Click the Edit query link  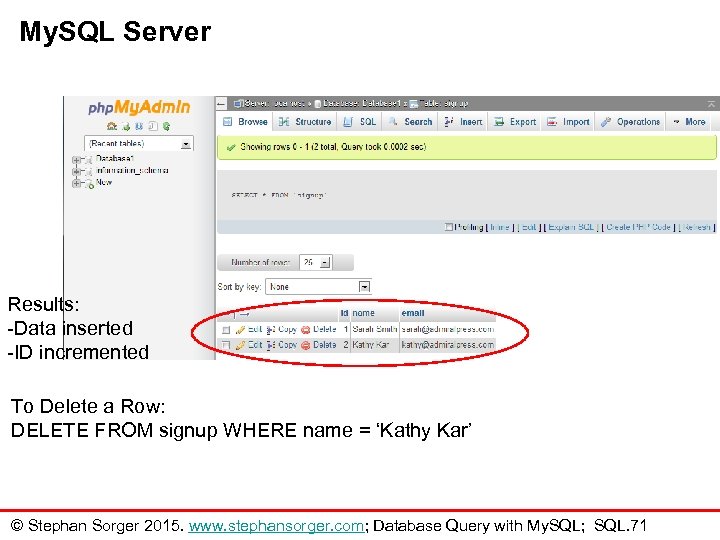point(529,227)
